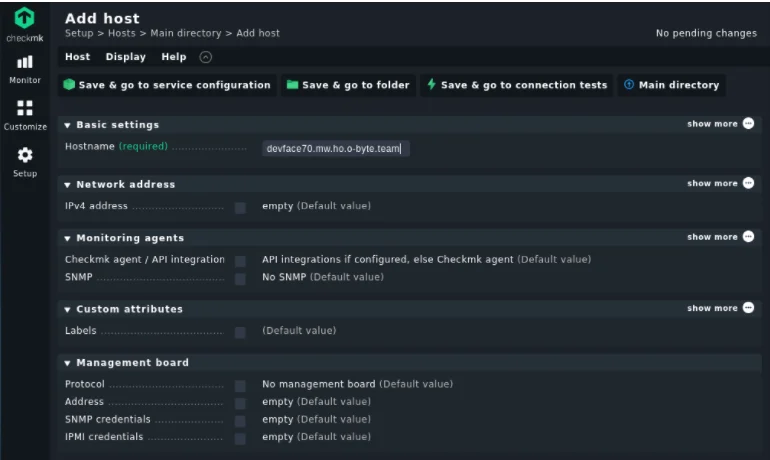Screen dimensions: 770x460
Task: Click Save & go to service configuration
Action: click(x=167, y=85)
